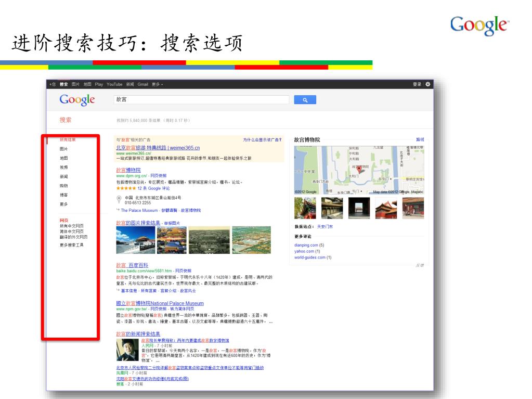This screenshot has height=399, width=532.
Task: Click 12 条 Google 评论 link
Action: point(153,188)
